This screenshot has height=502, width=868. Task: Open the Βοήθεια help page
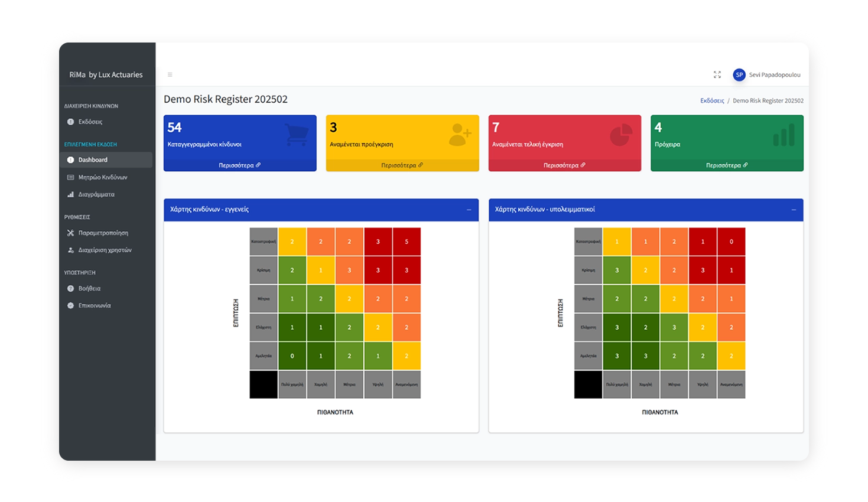pyautogui.click(x=89, y=289)
